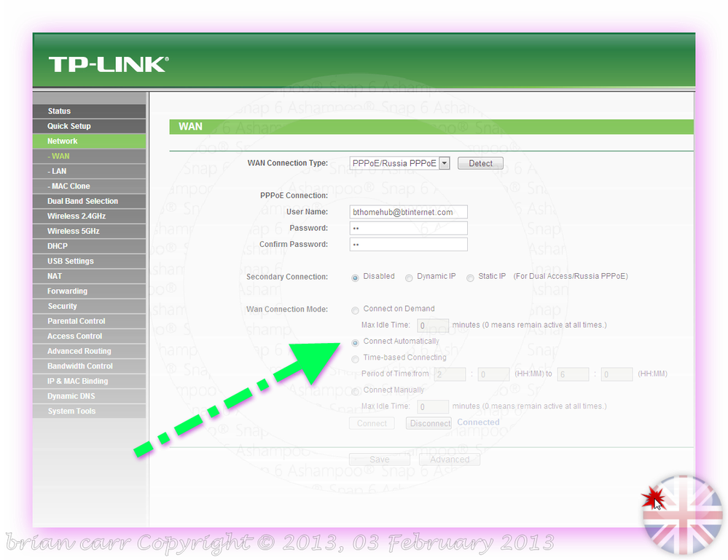
Task: Open the WAN submenu entry
Action: coord(89,156)
